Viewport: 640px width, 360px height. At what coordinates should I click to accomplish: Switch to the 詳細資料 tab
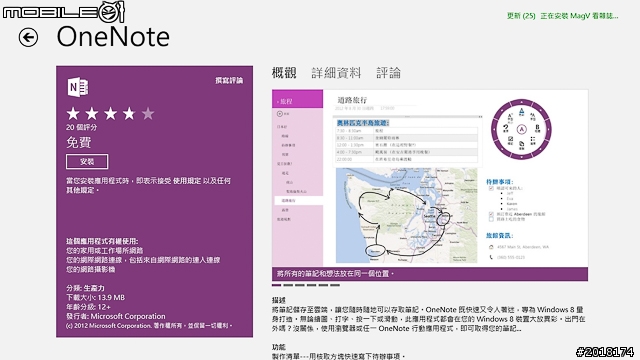tap(336, 73)
